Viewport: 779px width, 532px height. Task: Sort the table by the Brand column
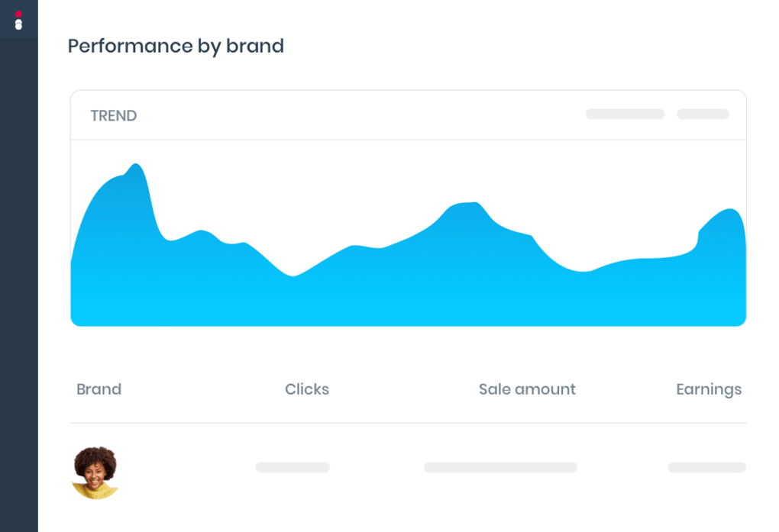99,389
